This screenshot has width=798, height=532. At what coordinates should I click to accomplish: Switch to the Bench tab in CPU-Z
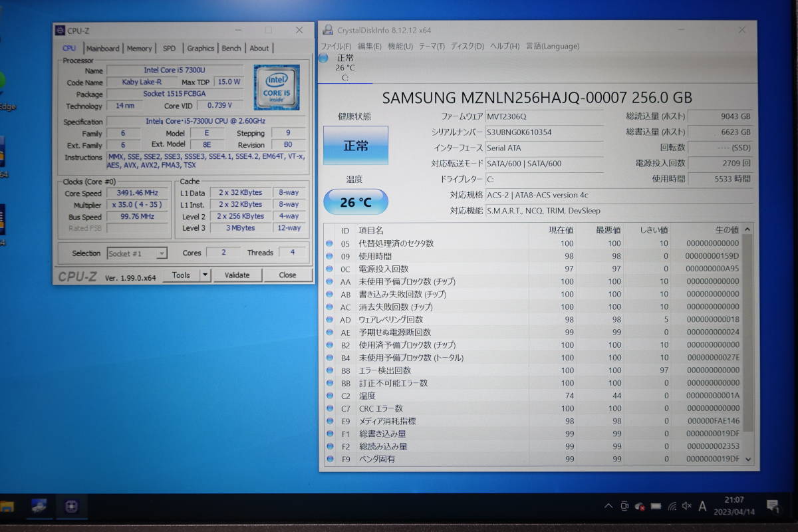pos(231,48)
